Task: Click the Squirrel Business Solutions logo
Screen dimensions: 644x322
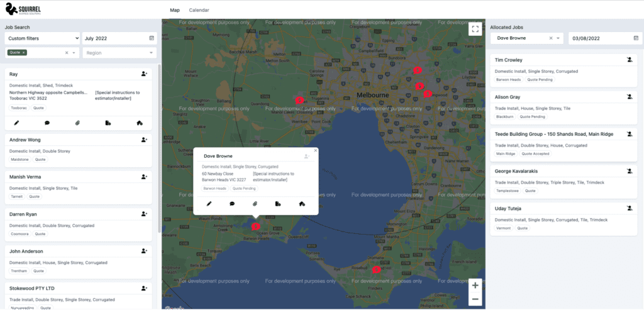Action: coord(23,10)
